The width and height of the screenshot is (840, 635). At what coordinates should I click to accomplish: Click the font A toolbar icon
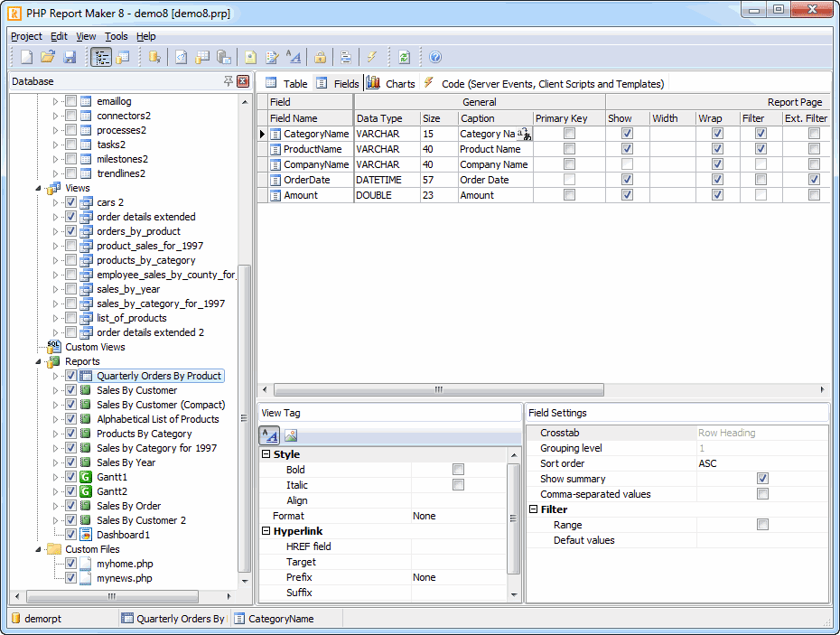[294, 57]
